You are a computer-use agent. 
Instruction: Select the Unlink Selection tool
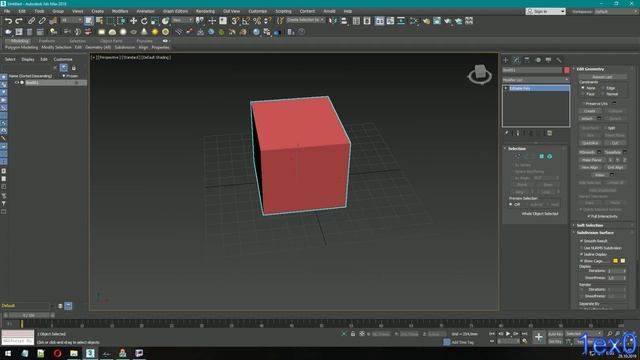point(42,21)
